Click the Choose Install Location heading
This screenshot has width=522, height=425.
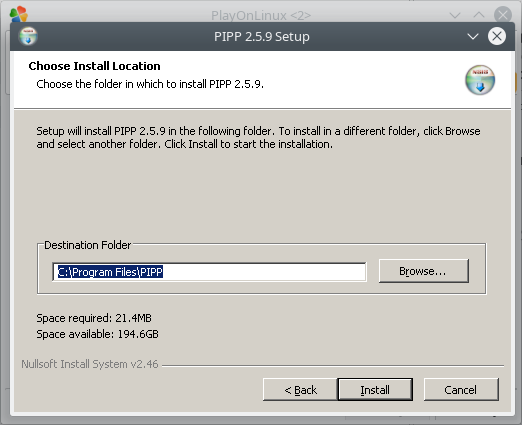pos(94,66)
